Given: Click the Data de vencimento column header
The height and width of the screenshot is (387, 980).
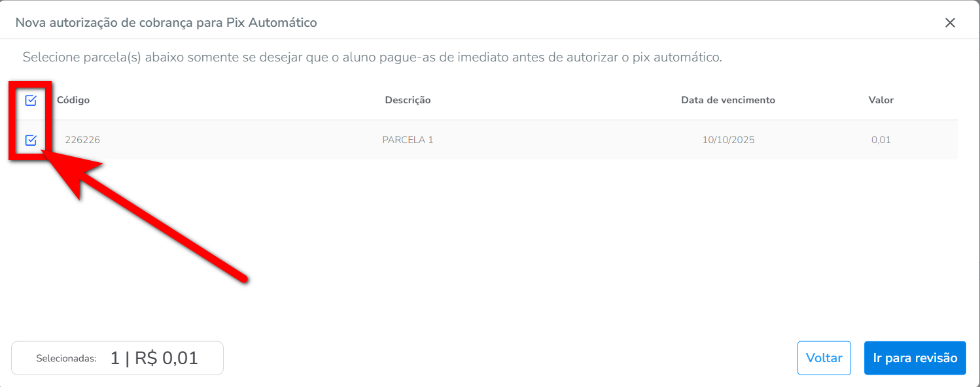Looking at the screenshot, I should (727, 100).
